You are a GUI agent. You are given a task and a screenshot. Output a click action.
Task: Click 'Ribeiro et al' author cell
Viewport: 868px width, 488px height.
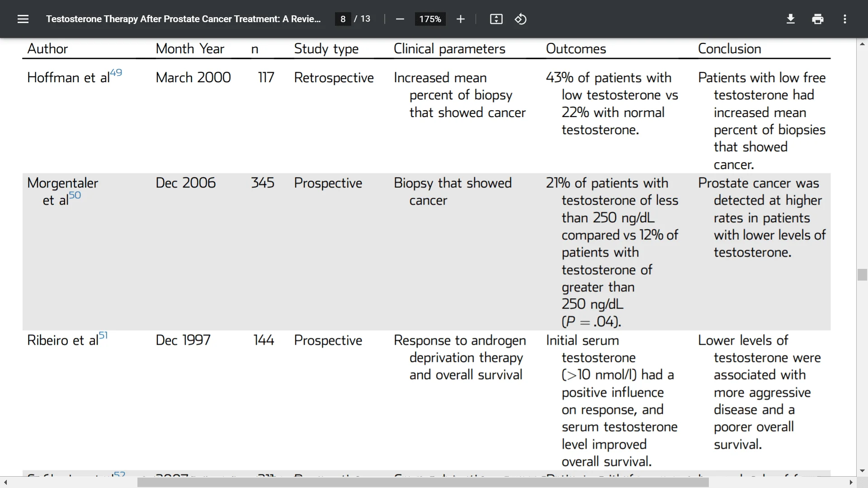[63, 340]
